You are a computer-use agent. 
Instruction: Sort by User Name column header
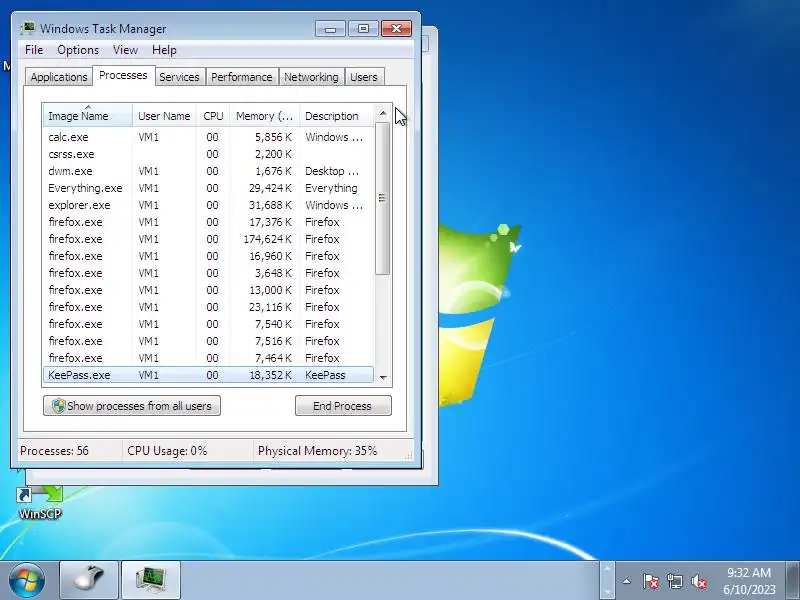coord(164,116)
